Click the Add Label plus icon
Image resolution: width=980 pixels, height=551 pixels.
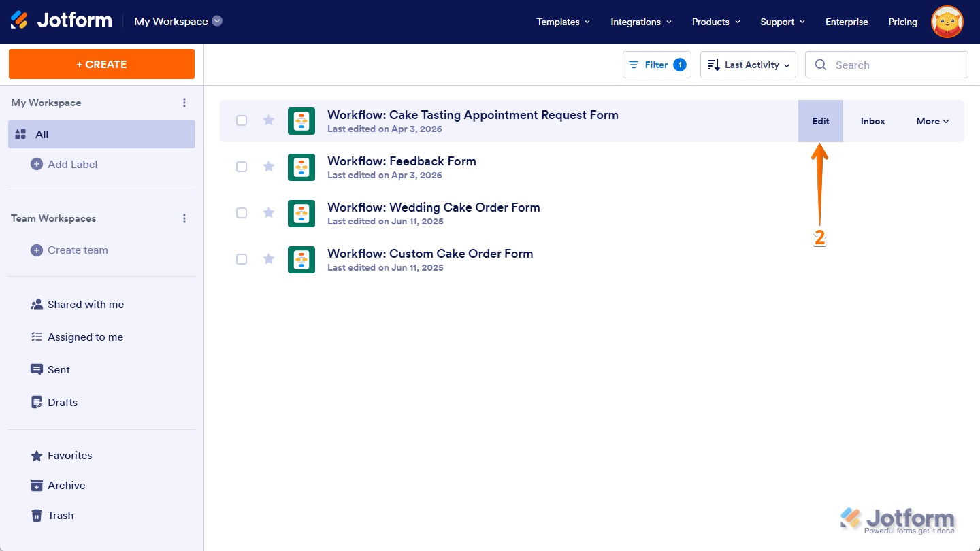click(x=36, y=164)
